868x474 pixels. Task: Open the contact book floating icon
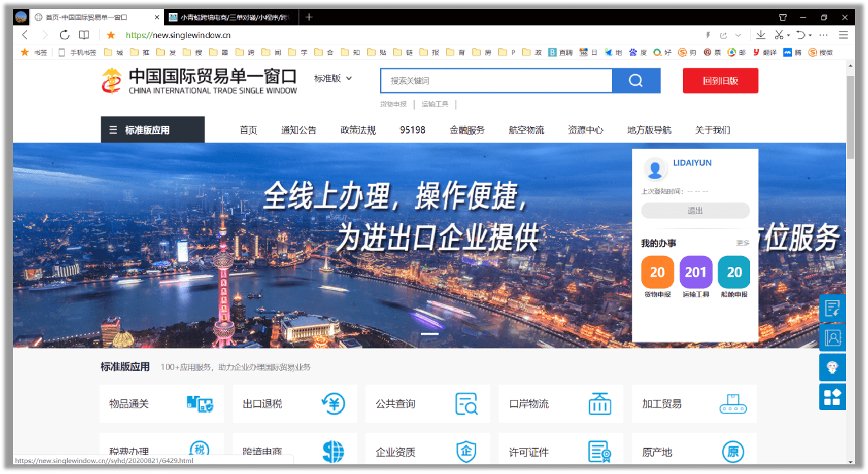tap(833, 338)
